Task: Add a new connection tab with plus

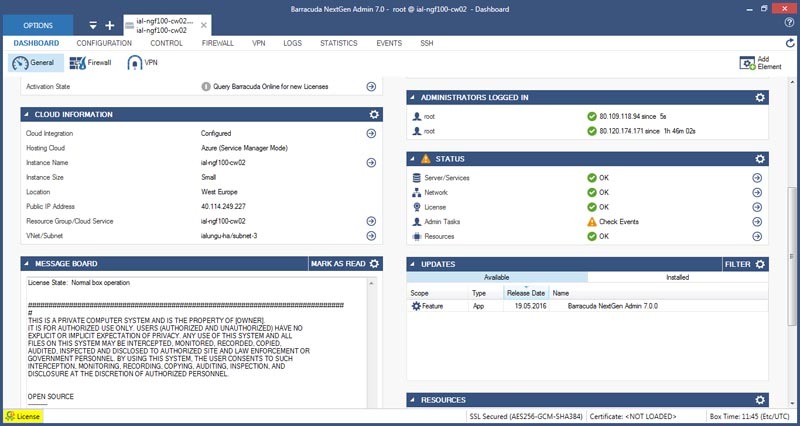Action: (110, 25)
